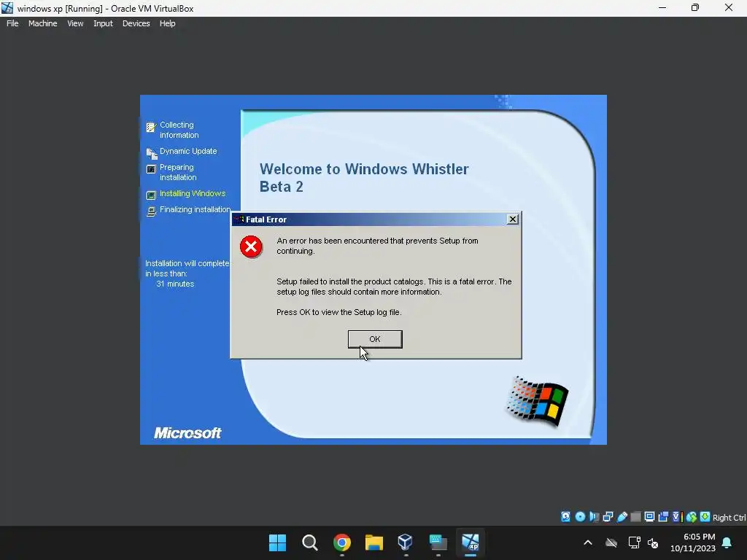The image size is (747, 560).
Task: Open the Machine menu
Action: pos(42,23)
